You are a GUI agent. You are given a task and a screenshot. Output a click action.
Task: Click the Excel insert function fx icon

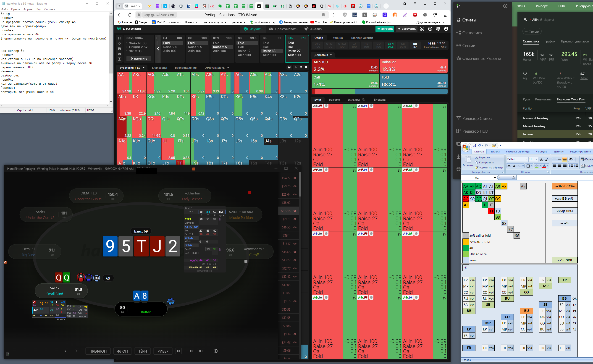(x=514, y=178)
